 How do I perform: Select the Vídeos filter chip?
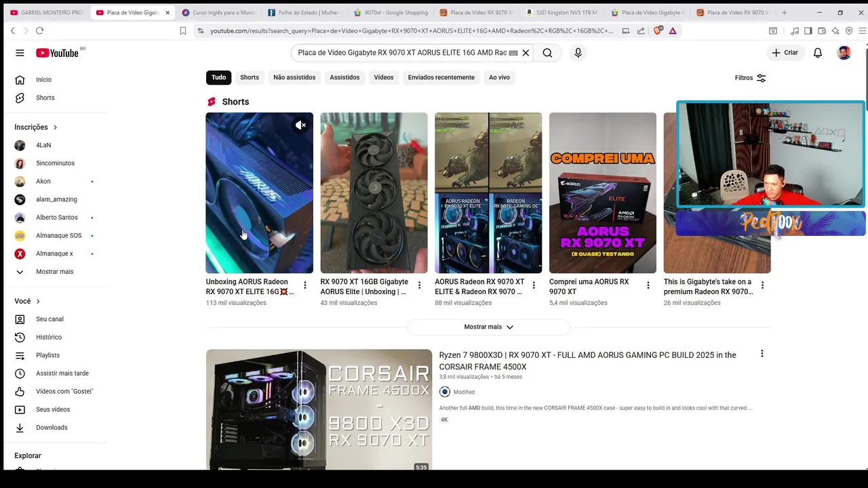pos(384,77)
